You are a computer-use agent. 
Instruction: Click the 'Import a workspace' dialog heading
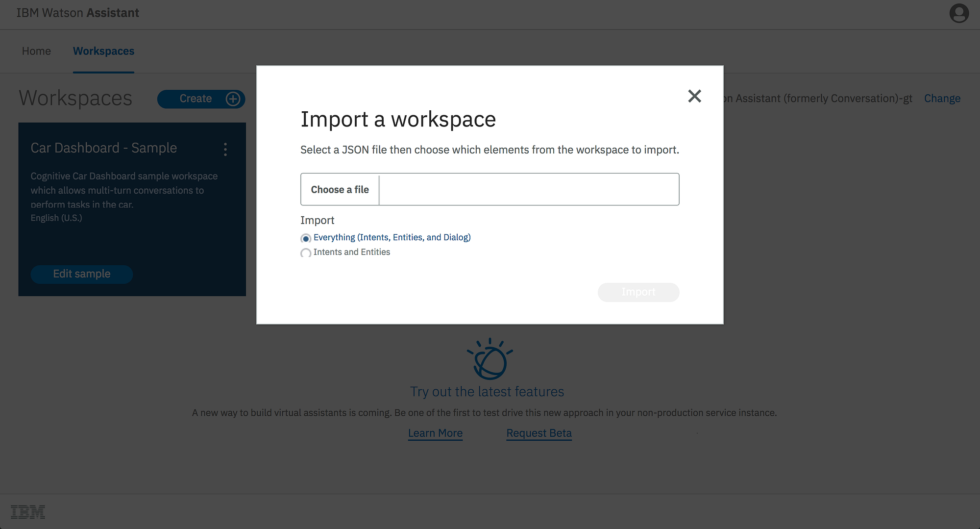[x=398, y=120]
